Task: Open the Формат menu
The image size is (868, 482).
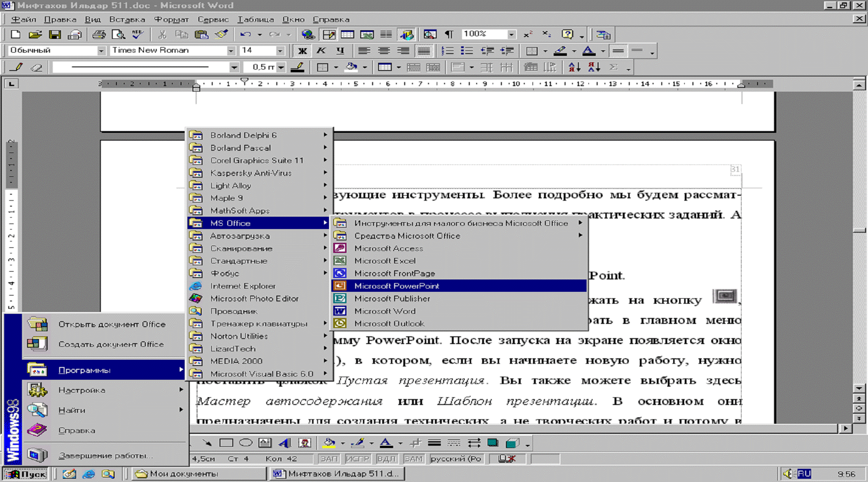Action: point(171,20)
